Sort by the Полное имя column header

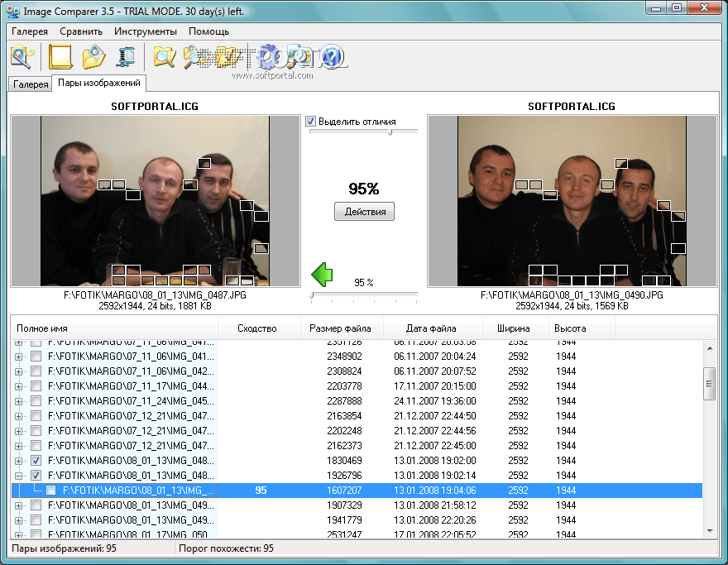[x=114, y=328]
